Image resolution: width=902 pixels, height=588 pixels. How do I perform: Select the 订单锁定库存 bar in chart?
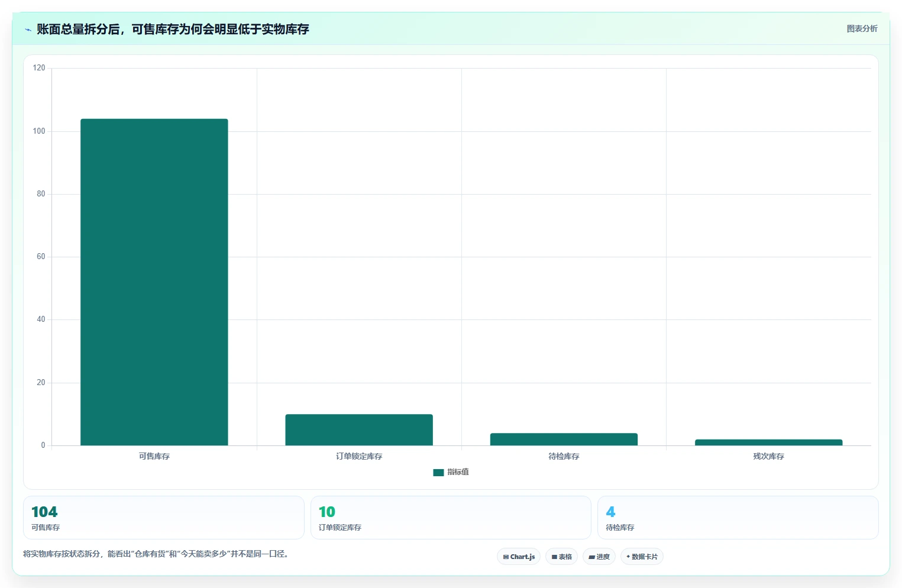tap(359, 429)
